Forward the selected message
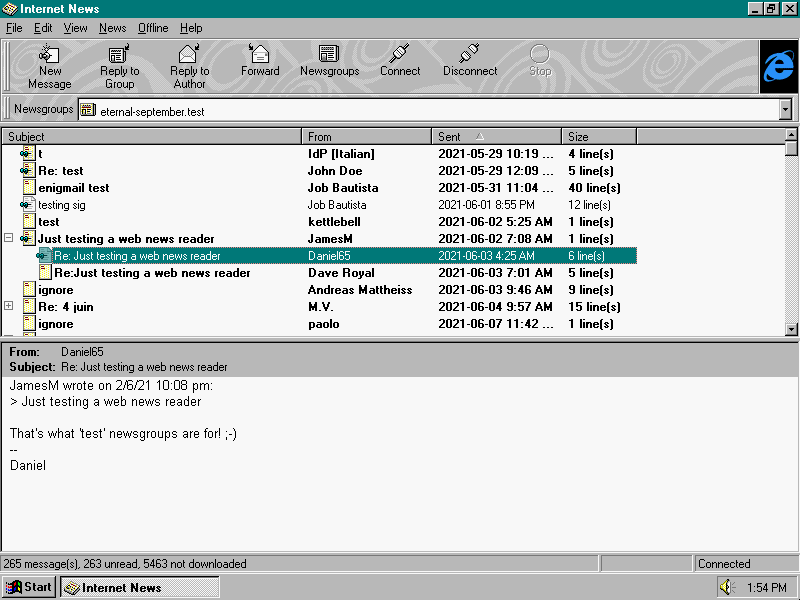Screen dimensions: 800x600 [x=260, y=62]
